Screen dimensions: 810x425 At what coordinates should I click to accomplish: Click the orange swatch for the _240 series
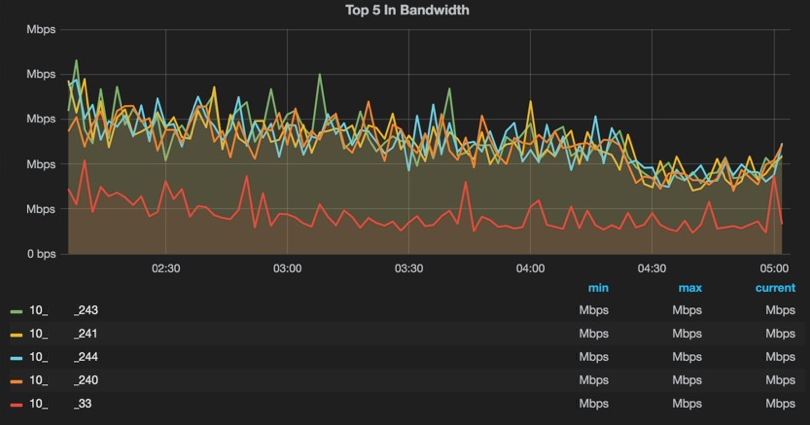(x=17, y=381)
